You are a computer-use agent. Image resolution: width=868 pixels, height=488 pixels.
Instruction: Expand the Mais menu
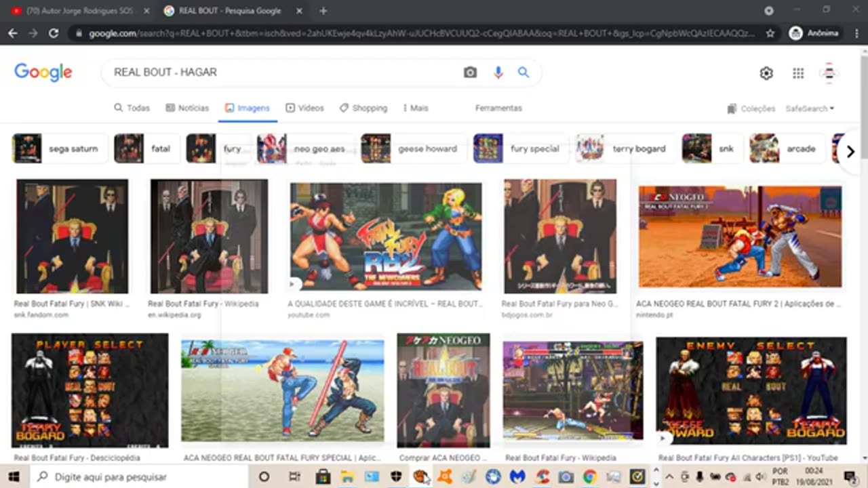416,108
